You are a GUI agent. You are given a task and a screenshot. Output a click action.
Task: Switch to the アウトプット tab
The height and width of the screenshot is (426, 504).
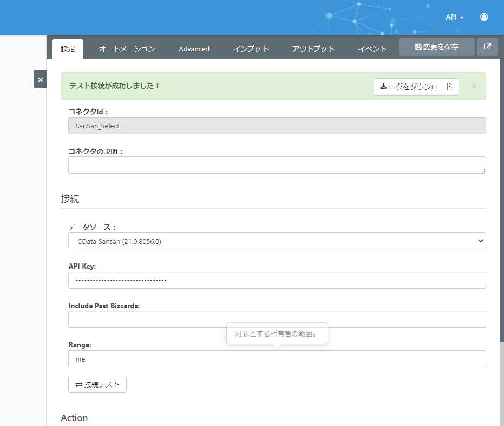click(313, 49)
